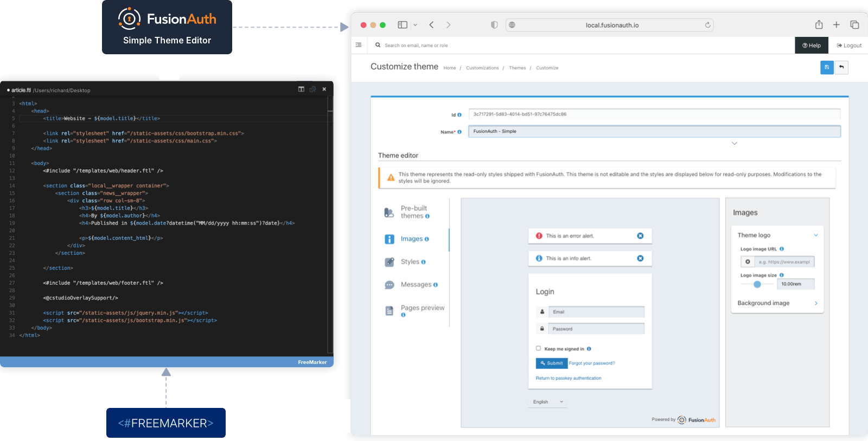
Task: Click the Themes breadcrumb link
Action: (x=518, y=68)
